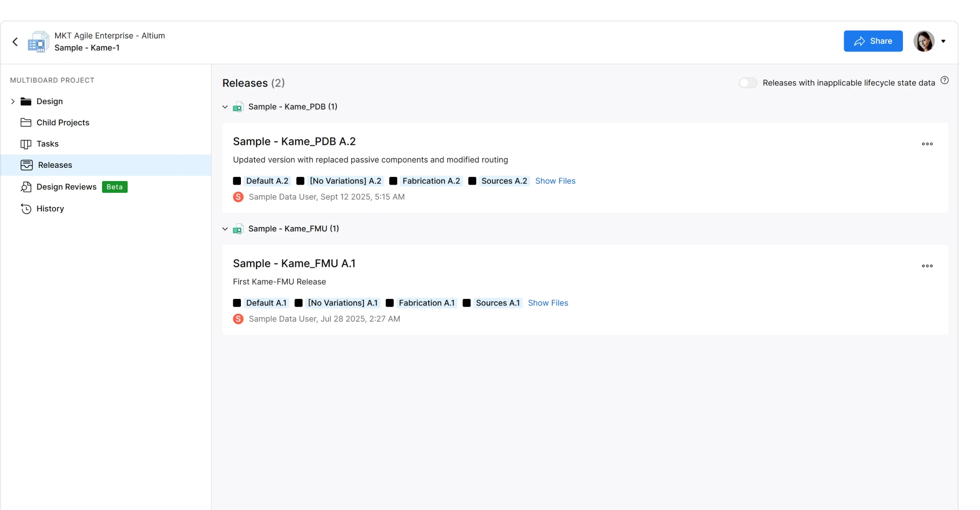
Task: Click the black swatch beside Default A.2
Action: [x=237, y=181]
